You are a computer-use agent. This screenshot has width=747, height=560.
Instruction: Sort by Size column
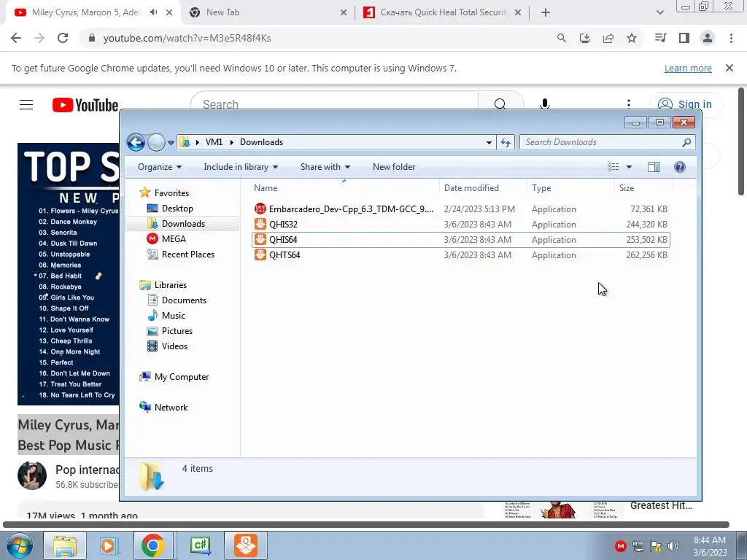click(x=643, y=187)
